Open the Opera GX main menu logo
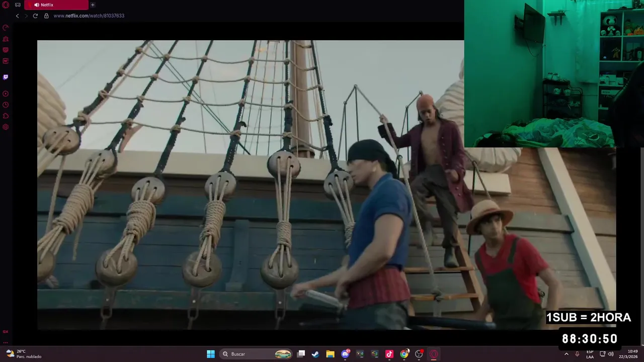This screenshot has height=362, width=644. point(6,5)
